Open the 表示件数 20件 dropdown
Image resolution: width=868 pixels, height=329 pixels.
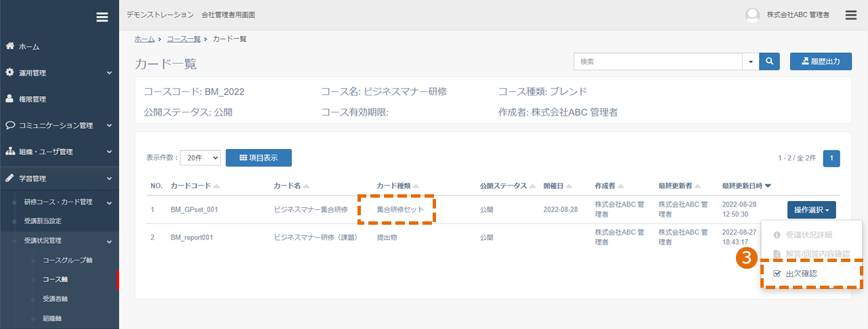click(201, 157)
